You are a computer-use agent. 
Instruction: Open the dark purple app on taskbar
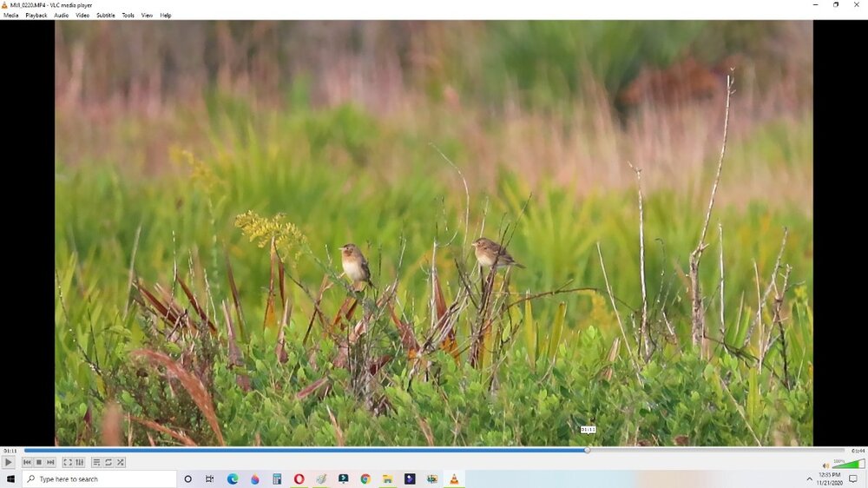pos(410,479)
